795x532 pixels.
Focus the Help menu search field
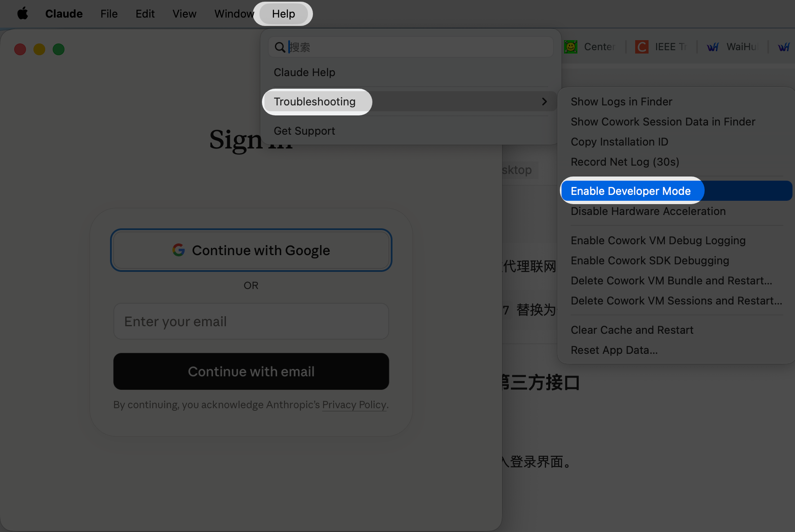(411, 47)
